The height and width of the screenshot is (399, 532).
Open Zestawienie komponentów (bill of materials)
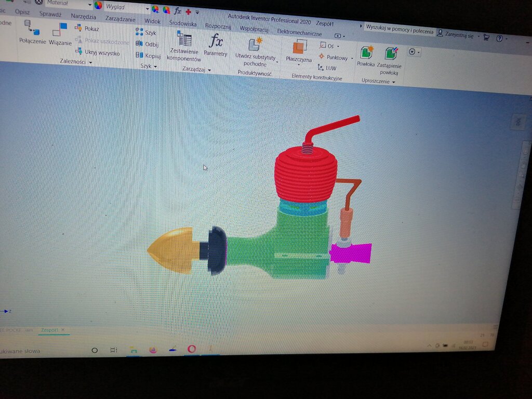(184, 40)
